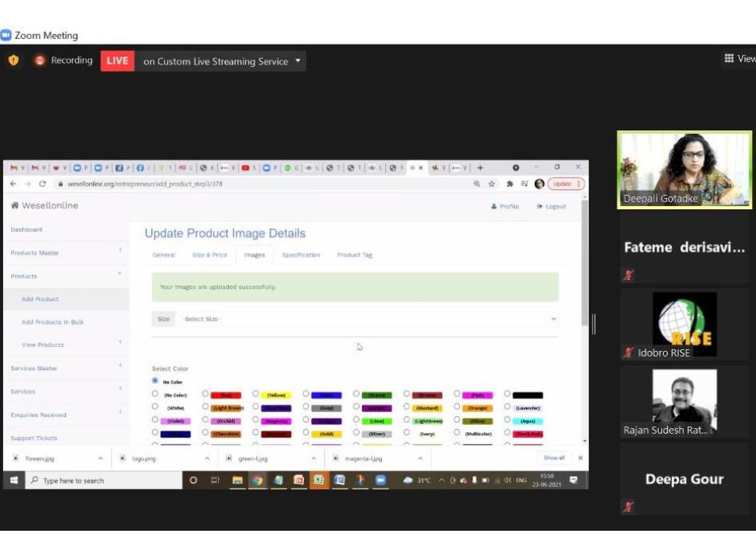This screenshot has height=557, width=756.
Task: Switch to the General tab
Action: tap(164, 255)
